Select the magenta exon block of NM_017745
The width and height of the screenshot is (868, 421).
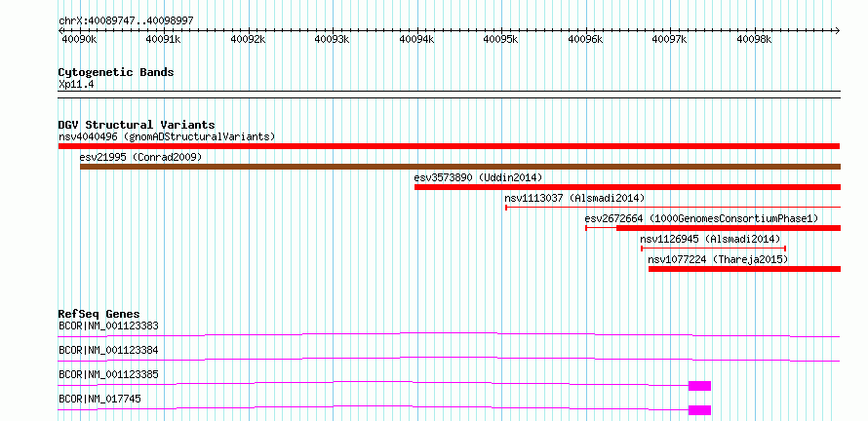coord(699,410)
